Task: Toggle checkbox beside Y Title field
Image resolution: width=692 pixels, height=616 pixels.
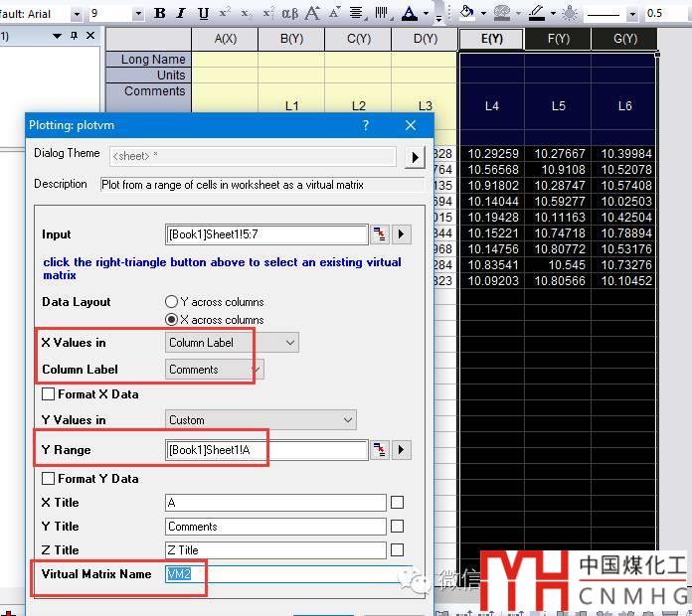Action: pyautogui.click(x=397, y=526)
